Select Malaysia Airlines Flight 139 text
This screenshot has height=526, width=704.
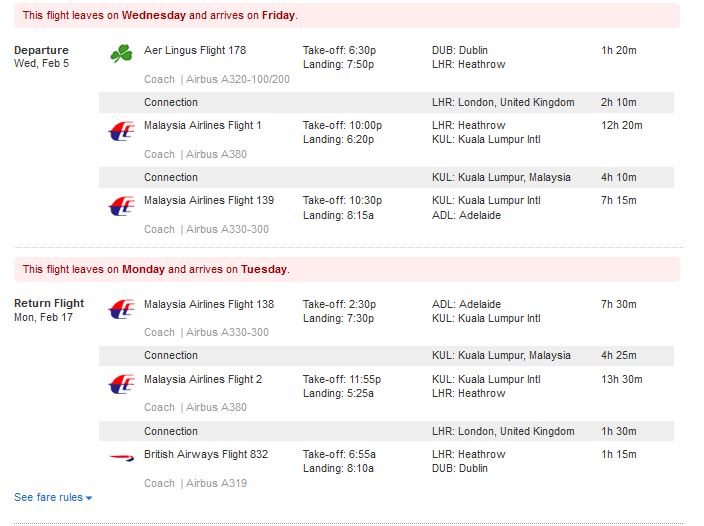click(209, 200)
